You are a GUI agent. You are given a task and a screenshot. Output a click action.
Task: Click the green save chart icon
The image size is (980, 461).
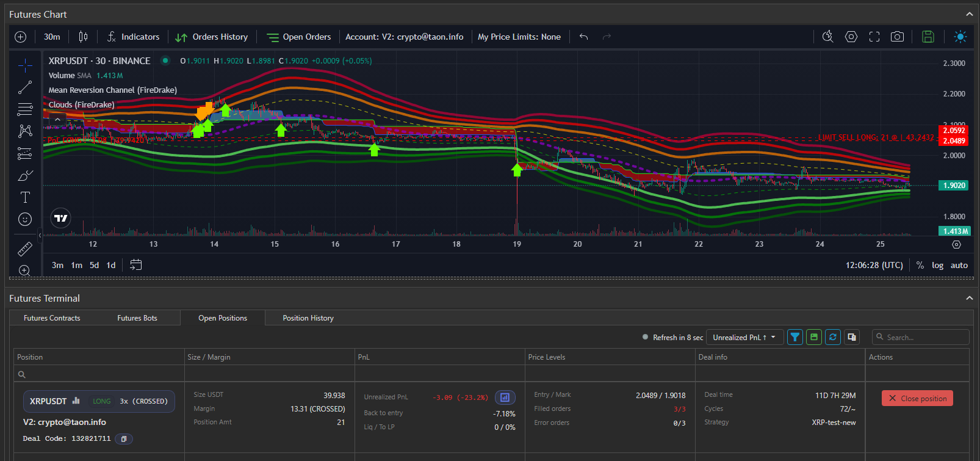tap(928, 37)
